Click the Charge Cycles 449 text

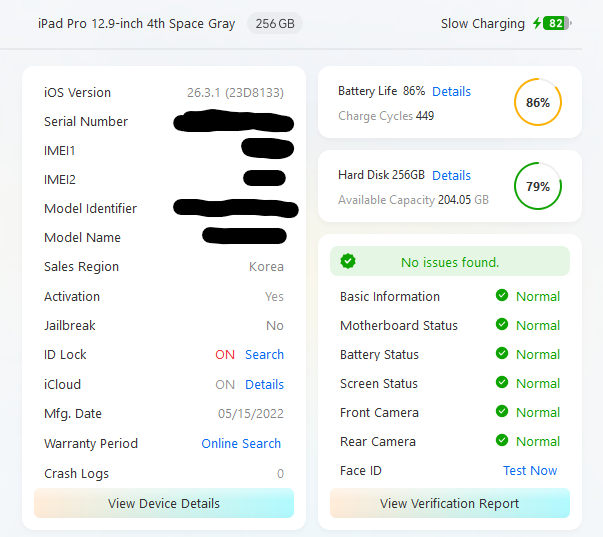[386, 116]
